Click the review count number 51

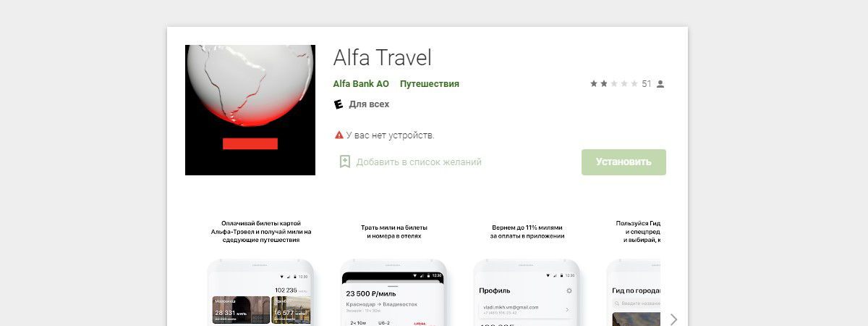[x=647, y=84]
